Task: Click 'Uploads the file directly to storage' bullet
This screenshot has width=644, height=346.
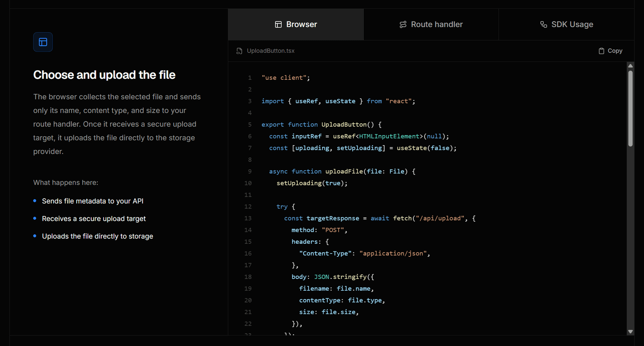Action: tap(98, 236)
